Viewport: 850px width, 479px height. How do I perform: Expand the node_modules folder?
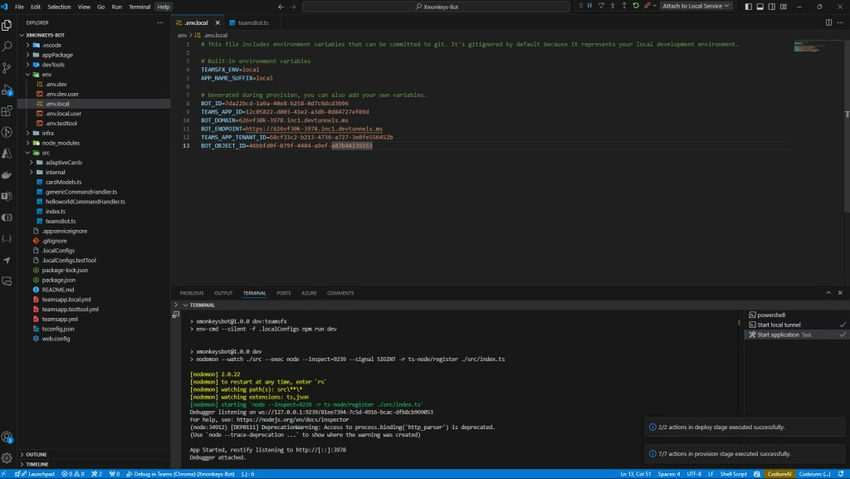point(59,143)
